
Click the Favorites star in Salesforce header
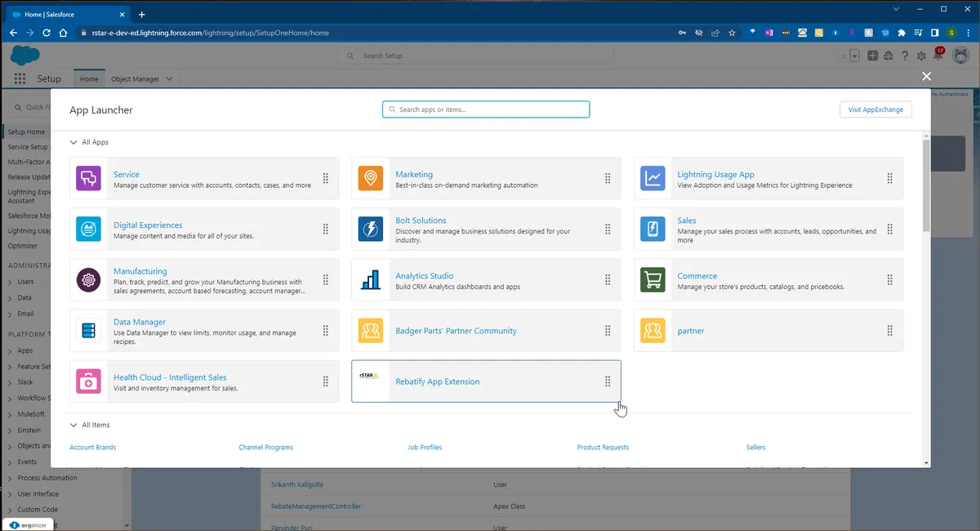[843, 56]
